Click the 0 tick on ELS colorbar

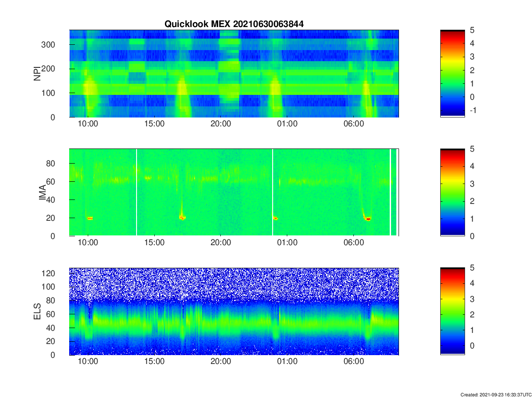click(473, 346)
